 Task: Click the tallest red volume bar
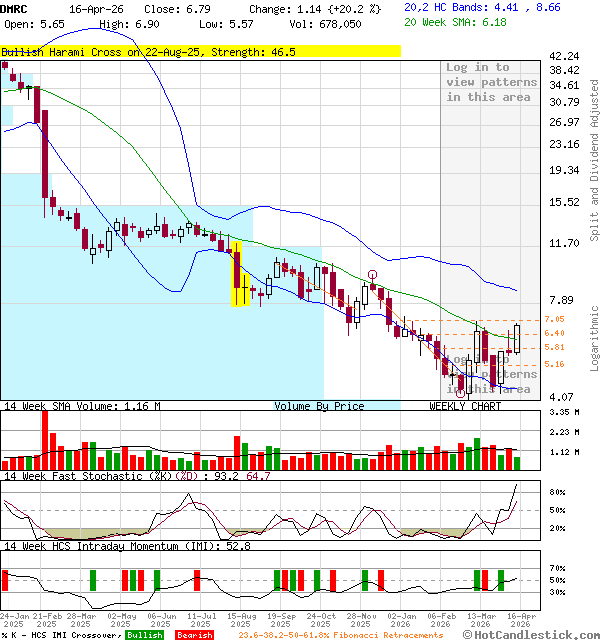(44, 439)
